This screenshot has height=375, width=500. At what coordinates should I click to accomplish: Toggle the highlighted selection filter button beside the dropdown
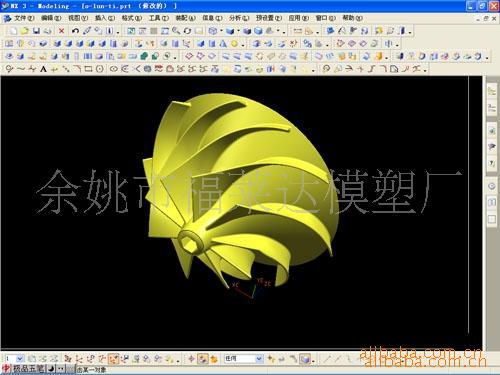point(203,359)
